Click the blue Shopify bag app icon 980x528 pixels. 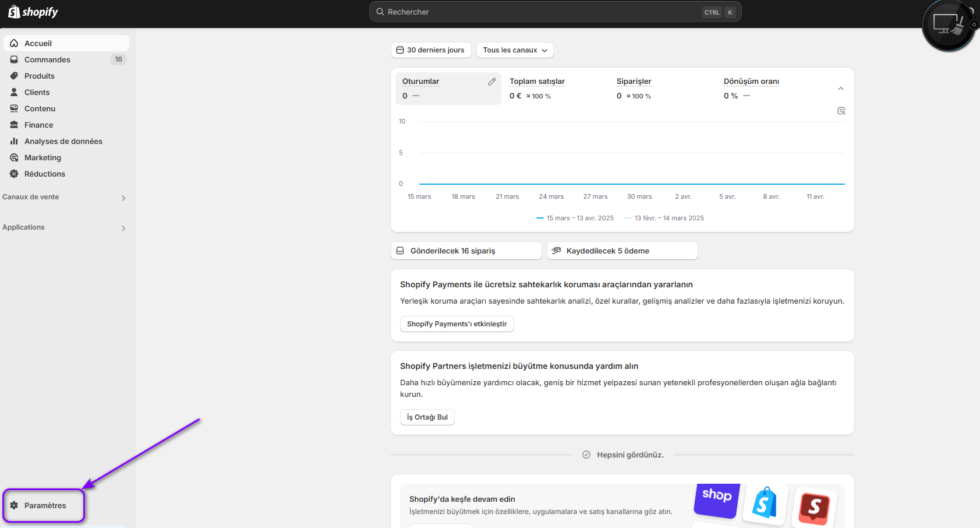tap(765, 503)
